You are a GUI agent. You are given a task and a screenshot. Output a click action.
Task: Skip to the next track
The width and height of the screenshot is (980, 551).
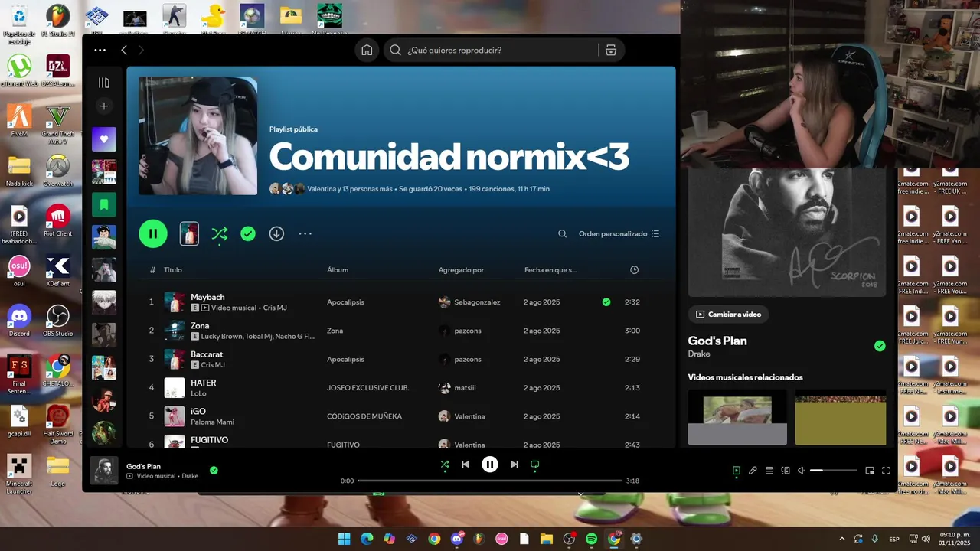(514, 464)
